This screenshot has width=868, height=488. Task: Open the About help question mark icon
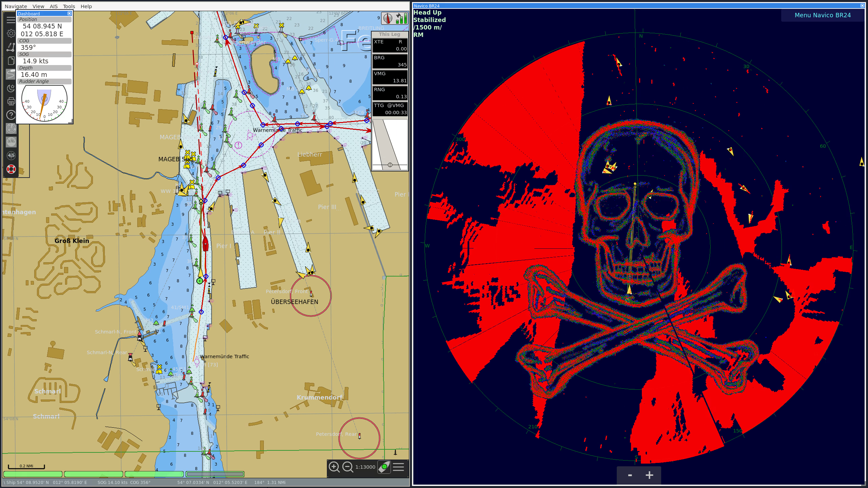11,115
